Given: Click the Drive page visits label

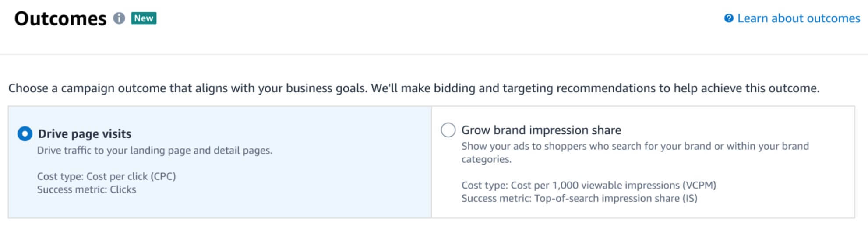Looking at the screenshot, I should coord(85,134).
